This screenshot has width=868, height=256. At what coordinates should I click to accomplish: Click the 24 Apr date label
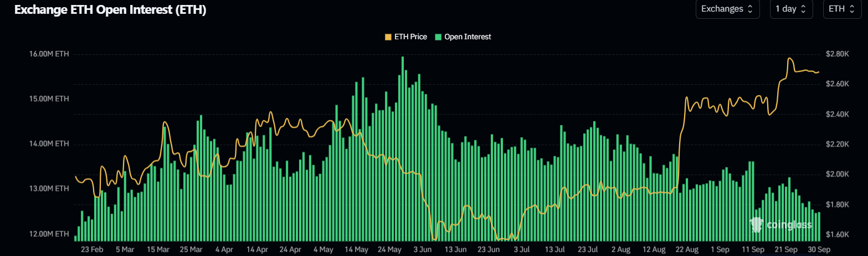tap(290, 249)
